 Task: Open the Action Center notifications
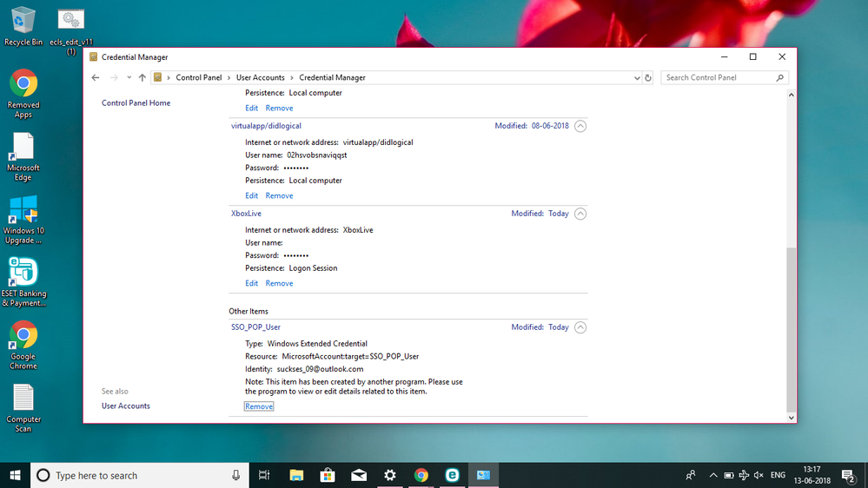[x=849, y=475]
